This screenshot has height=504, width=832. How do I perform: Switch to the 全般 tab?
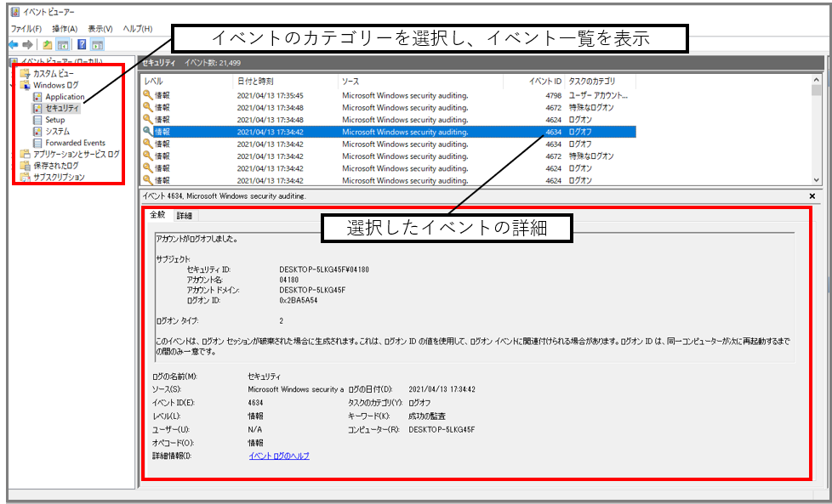point(158,215)
